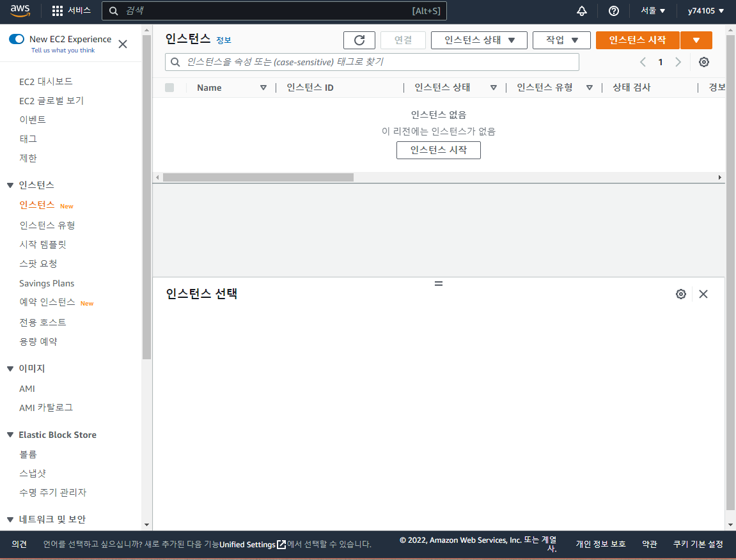This screenshot has height=560, width=736.
Task: Open 스냅샷 in sidebar
Action: point(33,474)
